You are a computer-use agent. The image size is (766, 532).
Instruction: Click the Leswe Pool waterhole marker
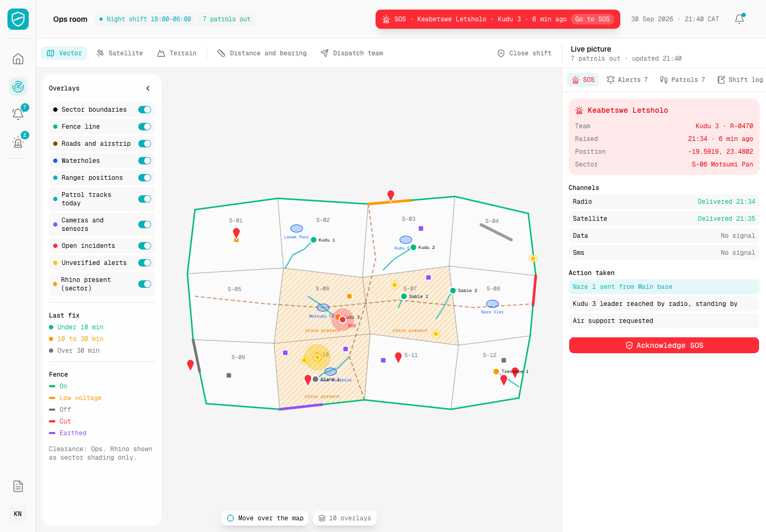[x=297, y=229]
